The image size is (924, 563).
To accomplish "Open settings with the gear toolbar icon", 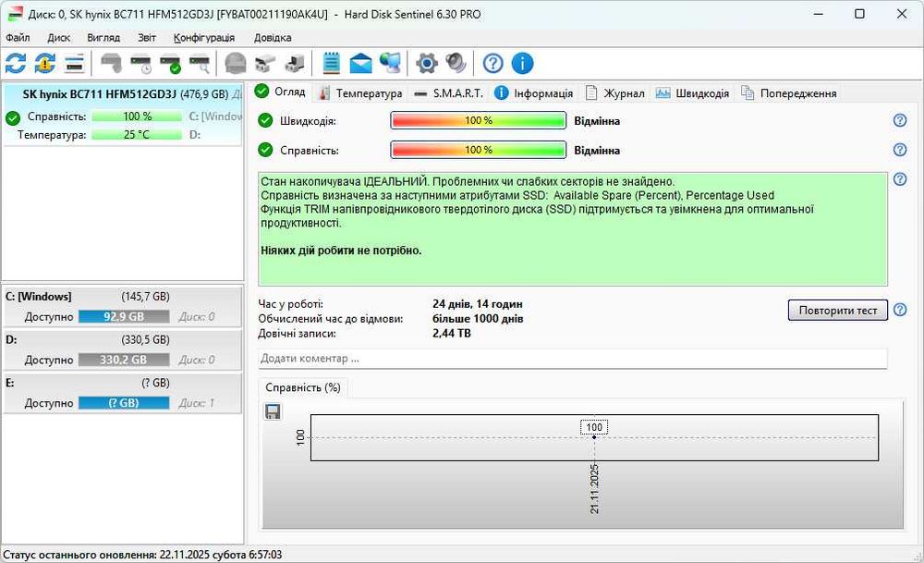I will click(x=427, y=63).
